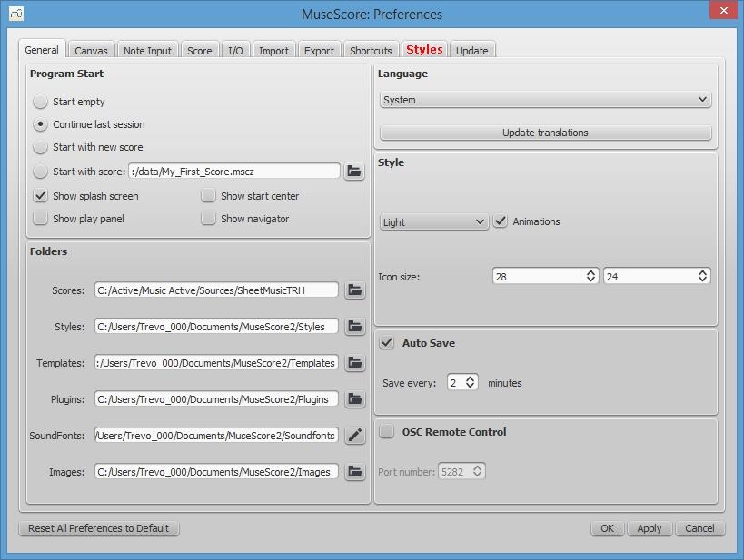Enable OSC Remote Control checkbox

coord(387,431)
